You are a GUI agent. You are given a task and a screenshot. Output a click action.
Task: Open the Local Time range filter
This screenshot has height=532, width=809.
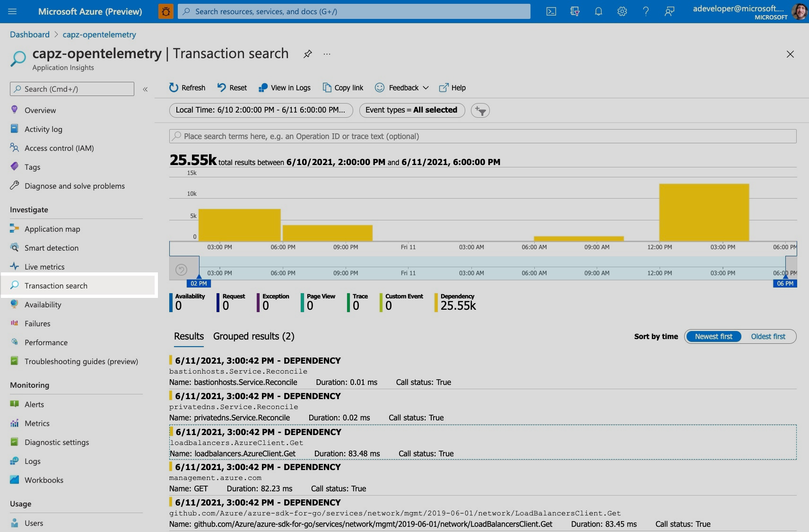click(261, 110)
